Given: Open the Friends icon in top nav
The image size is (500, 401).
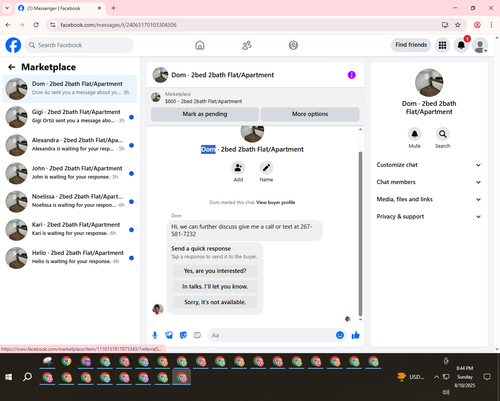Looking at the screenshot, I should click(247, 45).
